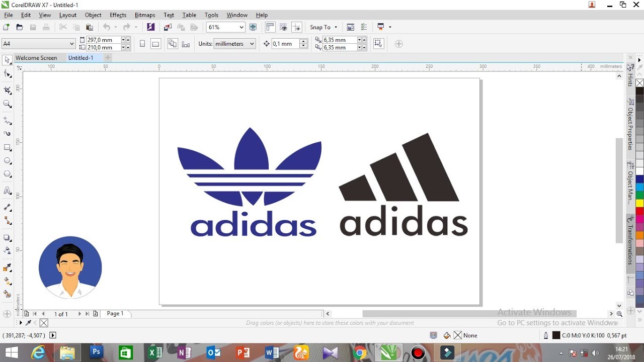Add new document tab plus button

click(108, 58)
